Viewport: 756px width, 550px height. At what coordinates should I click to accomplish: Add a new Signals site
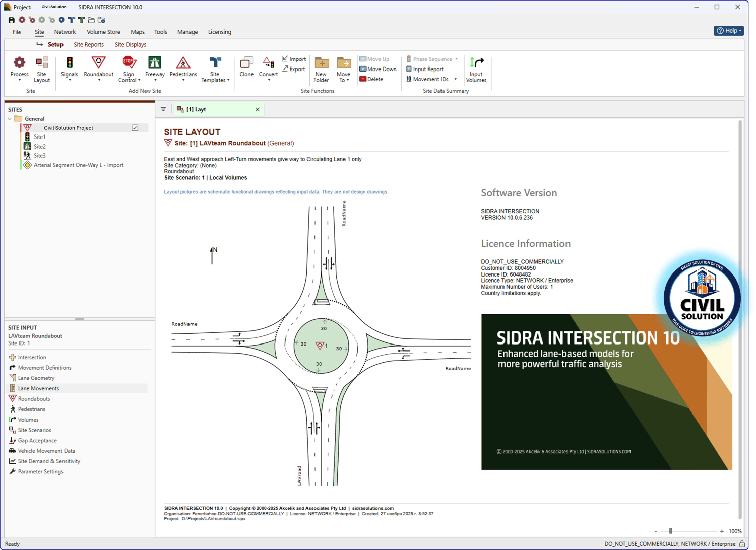pos(70,63)
